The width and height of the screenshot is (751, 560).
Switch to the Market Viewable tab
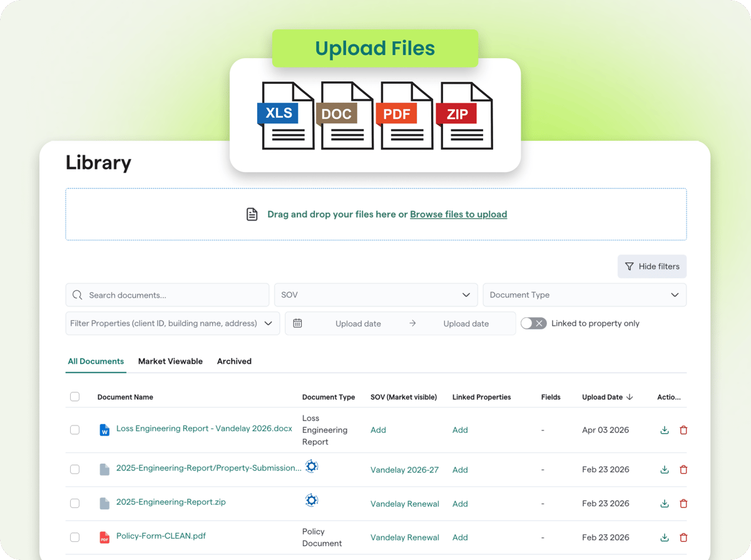(170, 361)
